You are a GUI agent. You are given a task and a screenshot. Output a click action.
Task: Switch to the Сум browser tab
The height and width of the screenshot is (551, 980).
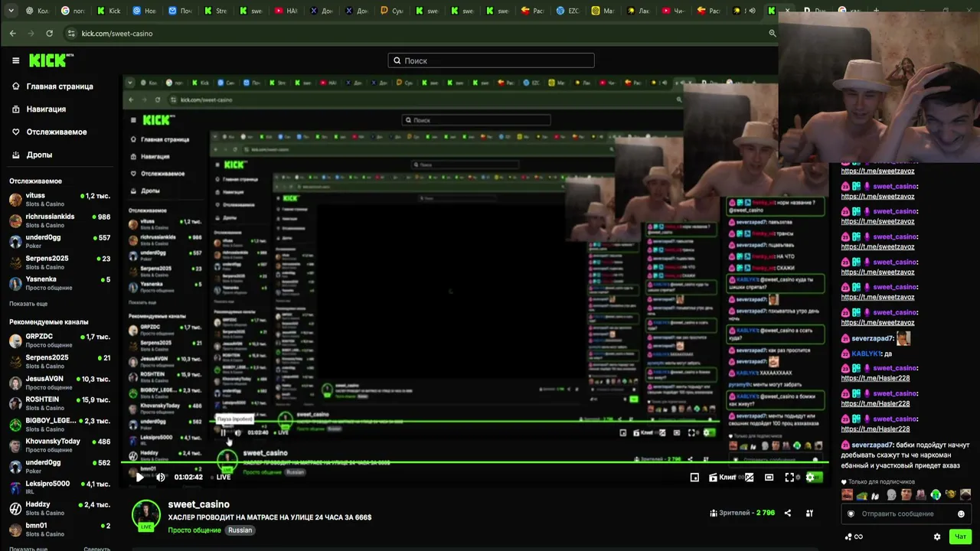pos(392,11)
